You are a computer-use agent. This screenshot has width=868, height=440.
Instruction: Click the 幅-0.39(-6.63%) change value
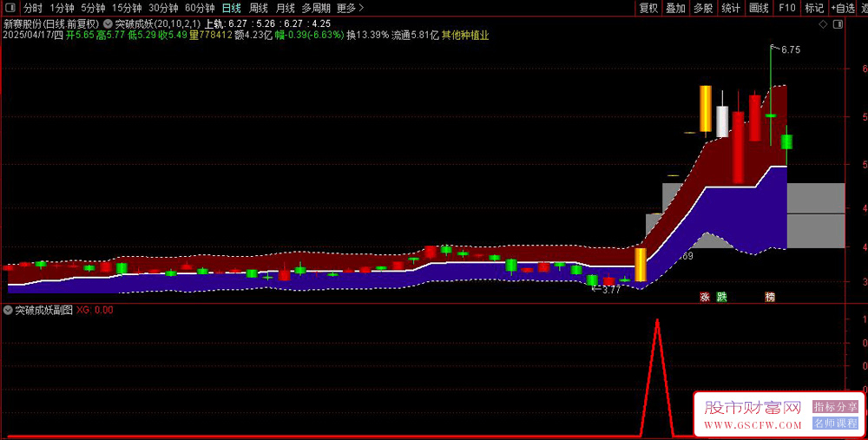310,36
